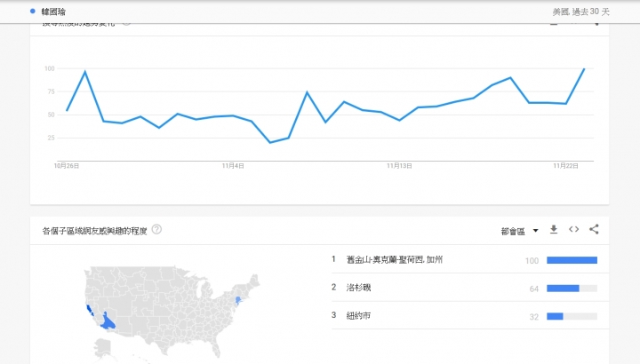This screenshot has height=364, width=640.
Task: Download the subregion interest data
Action: [x=554, y=229]
